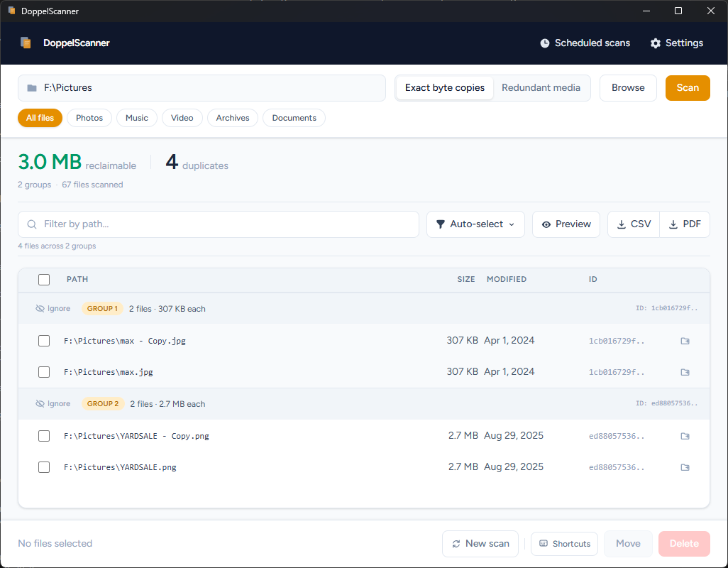The height and width of the screenshot is (568, 728).
Task: Tick the select-all checkbox in header
Action: pyautogui.click(x=44, y=280)
